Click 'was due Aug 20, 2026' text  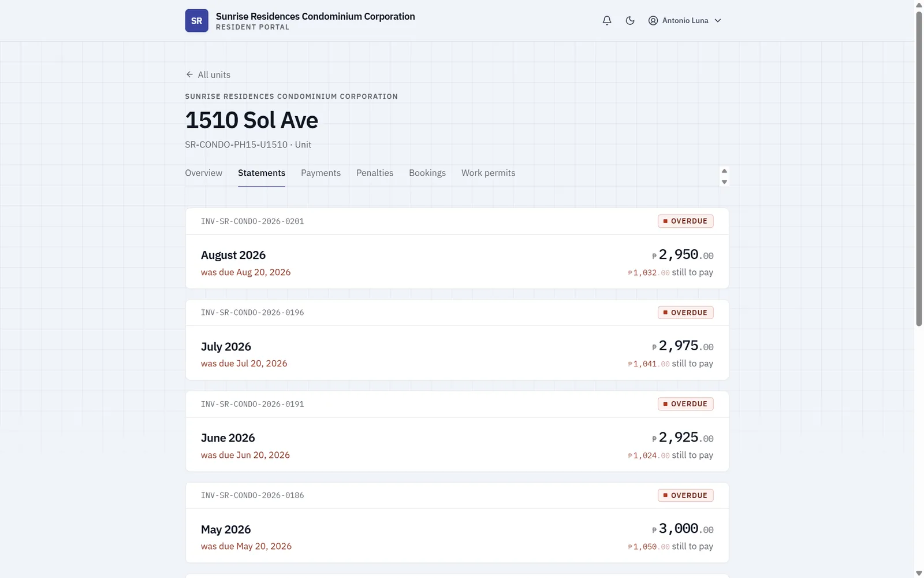tap(245, 272)
